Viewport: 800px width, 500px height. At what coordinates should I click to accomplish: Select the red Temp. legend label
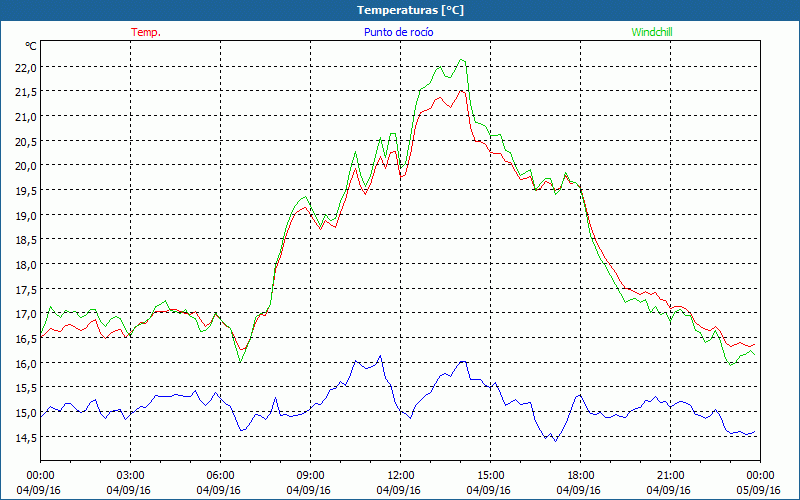(146, 32)
